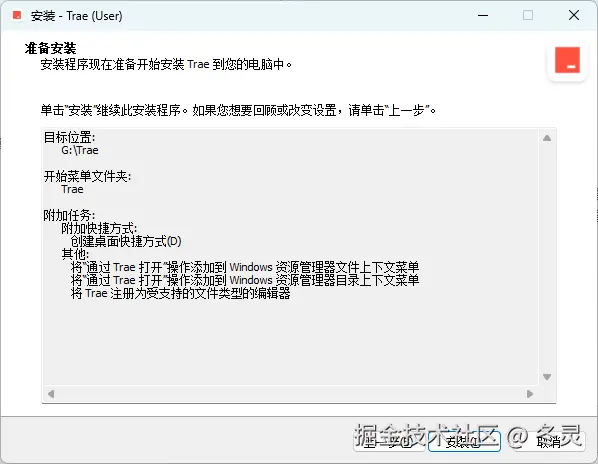Viewport: 598px width, 464px height.
Task: Click the 准备安装 heading
Action: pos(50,48)
